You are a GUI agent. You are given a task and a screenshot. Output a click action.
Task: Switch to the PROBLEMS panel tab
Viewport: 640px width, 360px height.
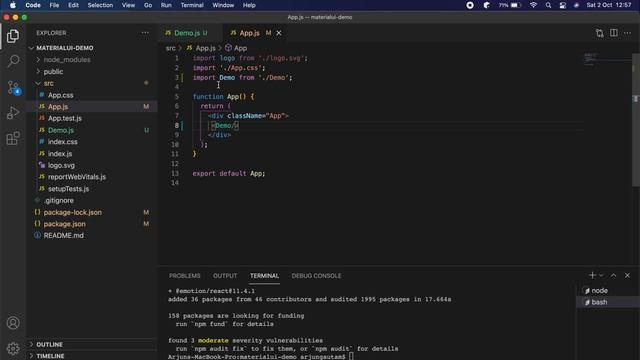[184, 276]
